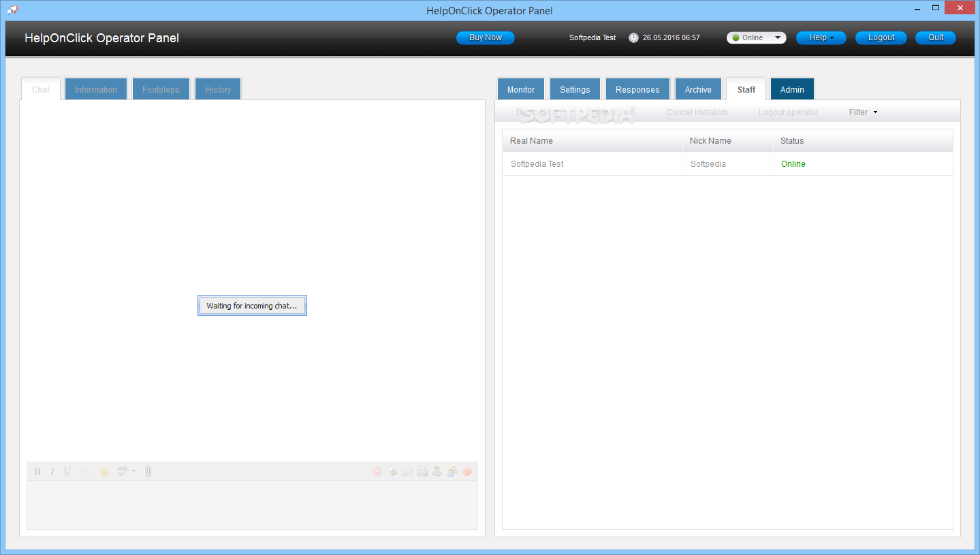Sort staff by Status column header
This screenshot has height=555, width=980.
click(863, 141)
